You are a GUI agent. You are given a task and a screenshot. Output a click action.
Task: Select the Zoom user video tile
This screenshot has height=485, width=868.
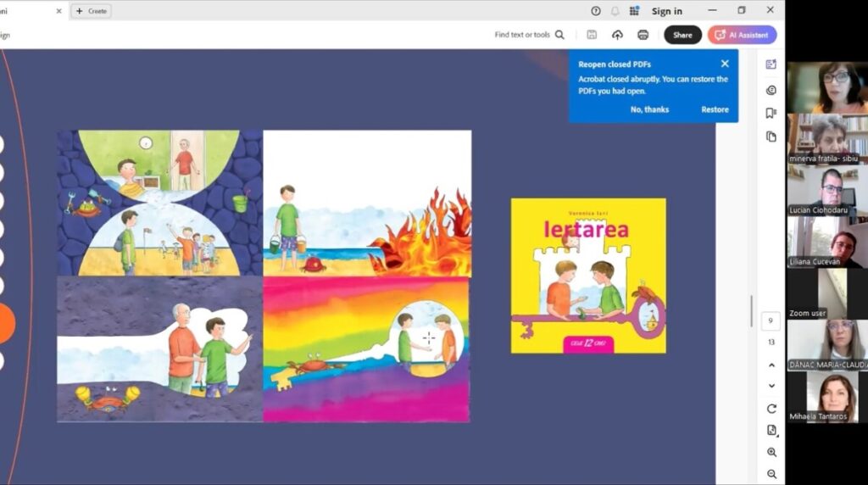tap(827, 293)
